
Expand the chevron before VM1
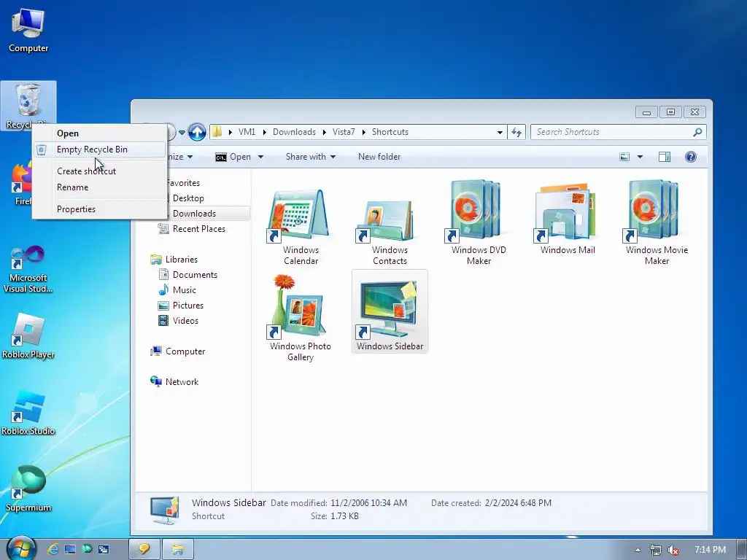click(x=230, y=133)
